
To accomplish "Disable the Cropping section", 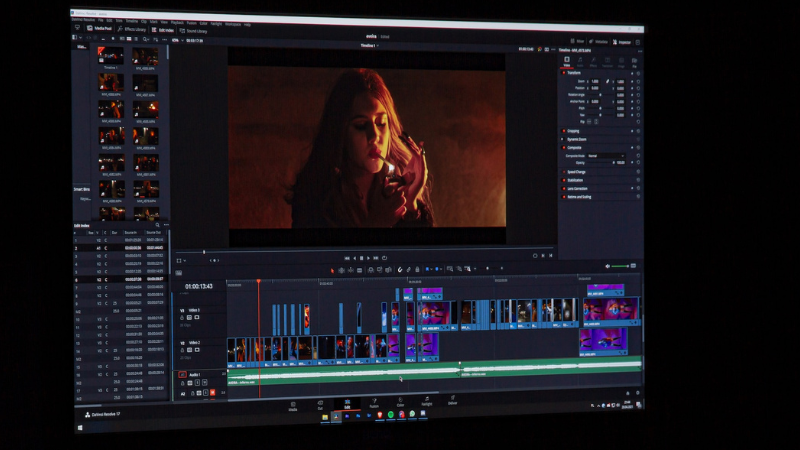I will pos(564,131).
